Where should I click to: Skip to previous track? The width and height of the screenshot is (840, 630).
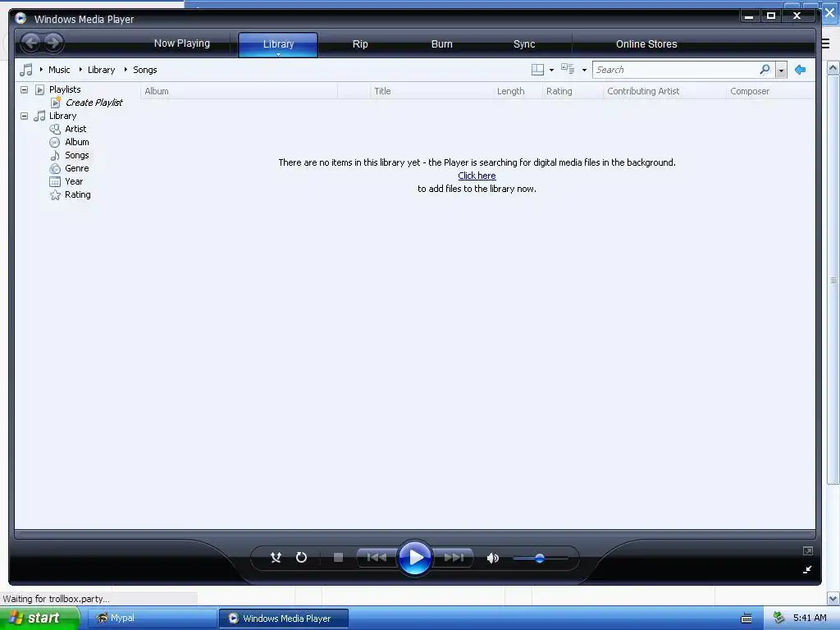377,558
